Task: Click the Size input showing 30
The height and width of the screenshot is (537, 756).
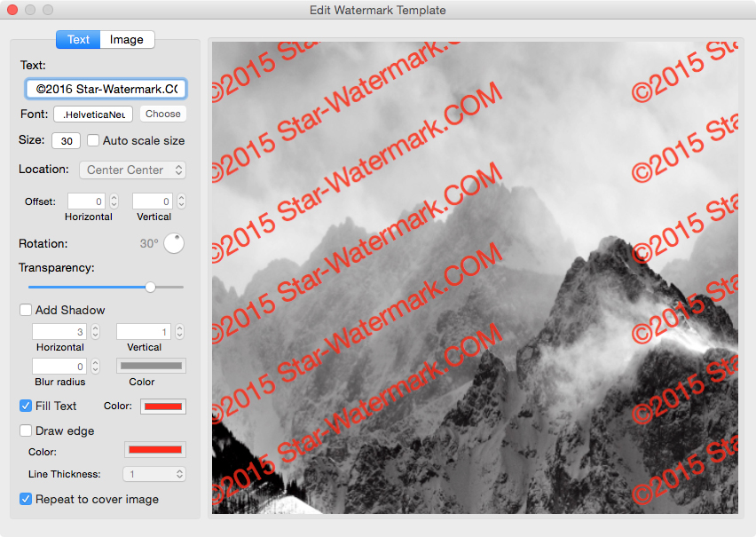Action: click(66, 140)
